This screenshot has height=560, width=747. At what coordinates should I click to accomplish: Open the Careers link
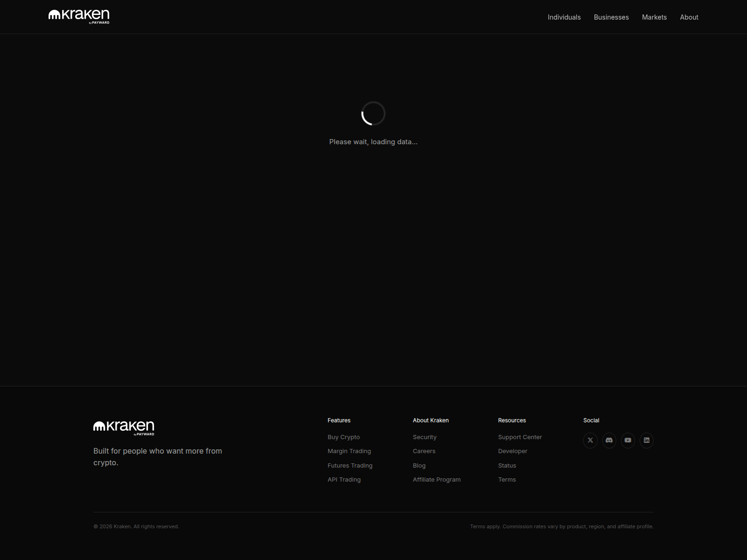coord(424,451)
